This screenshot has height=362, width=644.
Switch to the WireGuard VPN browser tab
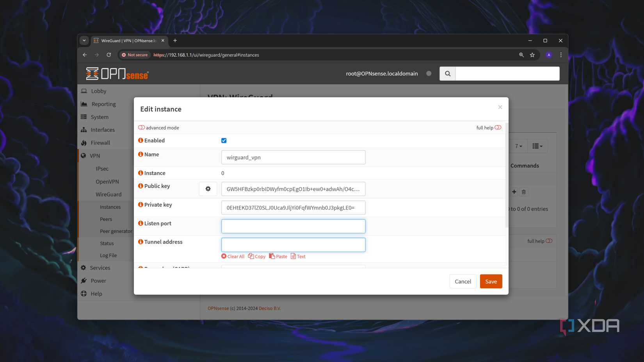coord(125,41)
